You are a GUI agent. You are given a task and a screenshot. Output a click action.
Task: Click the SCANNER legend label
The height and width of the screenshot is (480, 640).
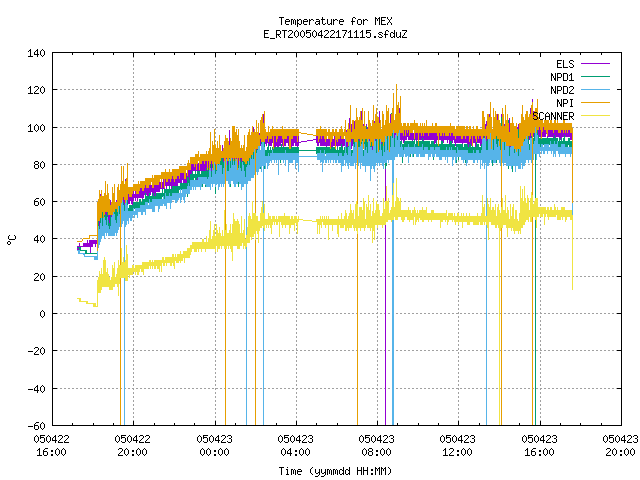[553, 116]
